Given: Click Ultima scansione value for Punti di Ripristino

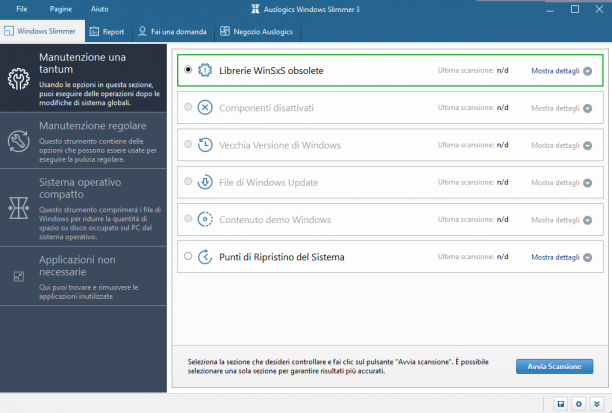Looking at the screenshot, I should [502, 256].
